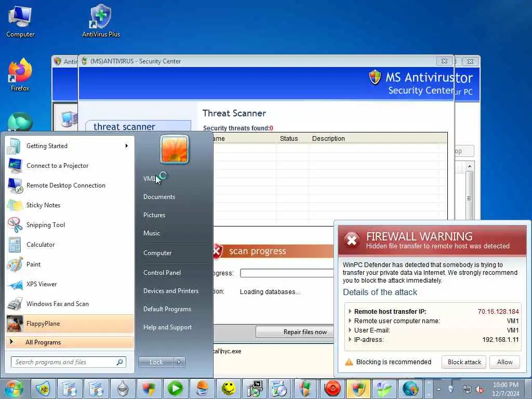Viewport: 532px width, 399px height.
Task: Click the muted volume tray icon
Action: pos(480,390)
